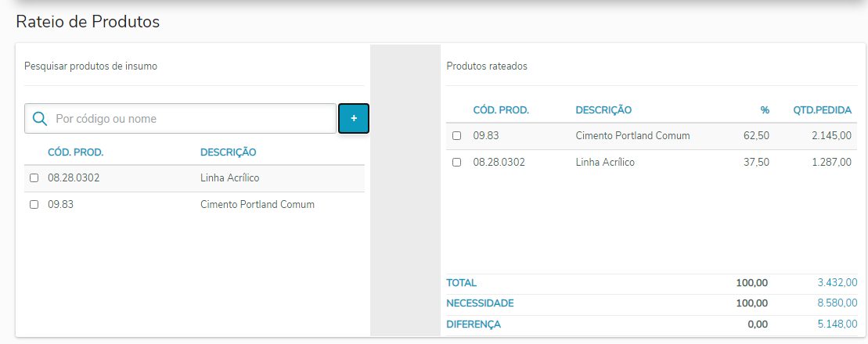Viewport: 868px width, 344px height.
Task: Click the DIFERENÇA value 5.148,00
Action: pyautogui.click(x=837, y=324)
